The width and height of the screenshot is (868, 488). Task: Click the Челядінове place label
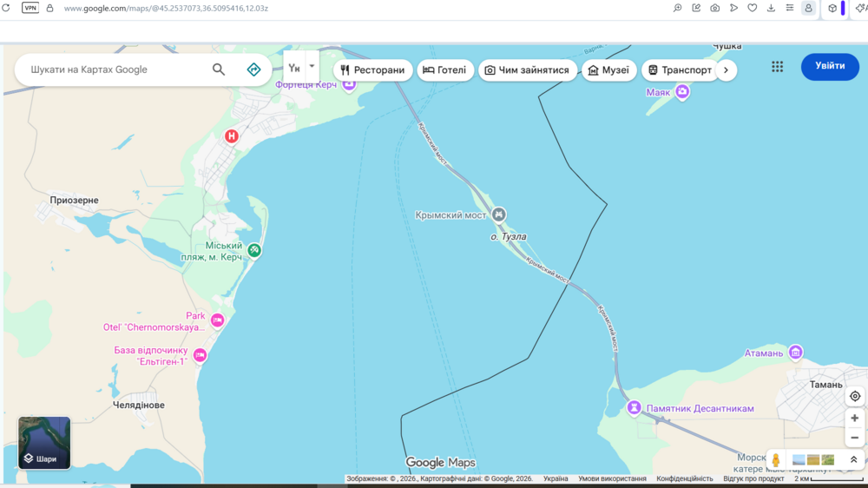click(139, 405)
